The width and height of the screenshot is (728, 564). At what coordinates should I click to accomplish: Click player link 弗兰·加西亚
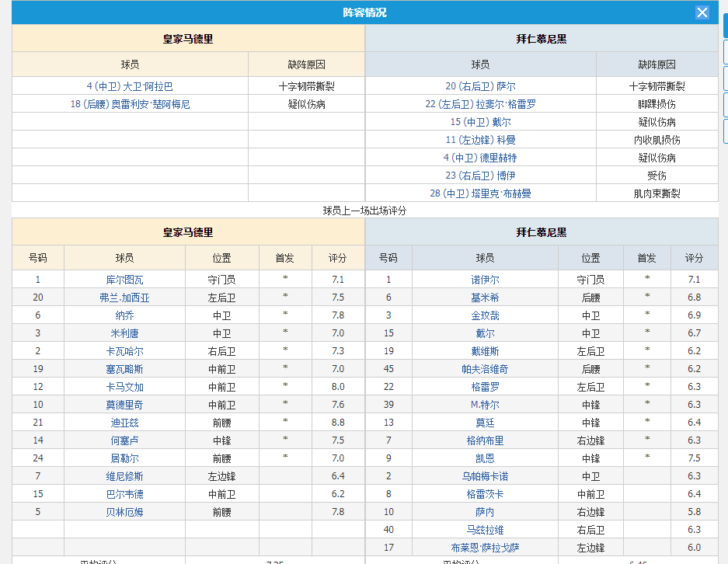(x=124, y=298)
